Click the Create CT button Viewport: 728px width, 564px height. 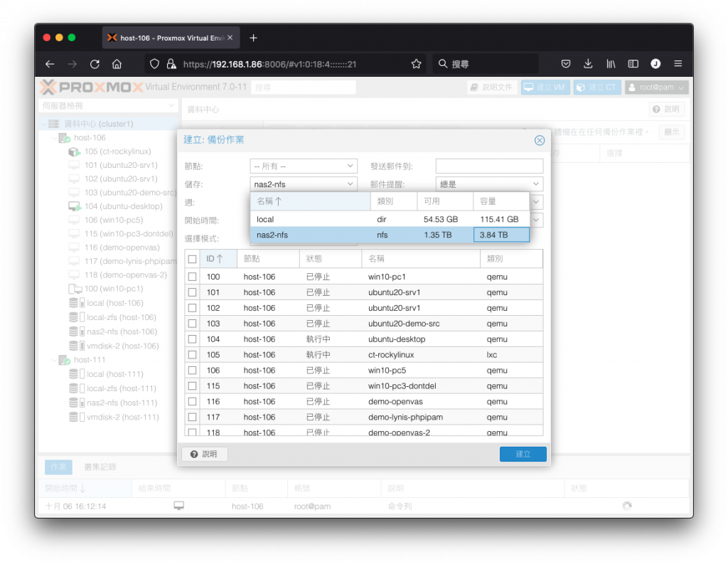pyautogui.click(x=596, y=87)
